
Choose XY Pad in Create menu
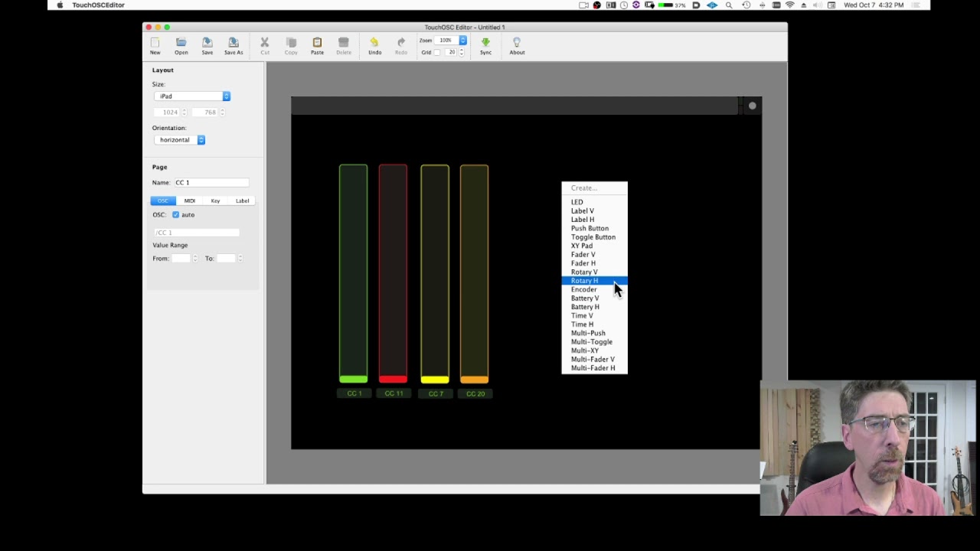[x=594, y=246]
